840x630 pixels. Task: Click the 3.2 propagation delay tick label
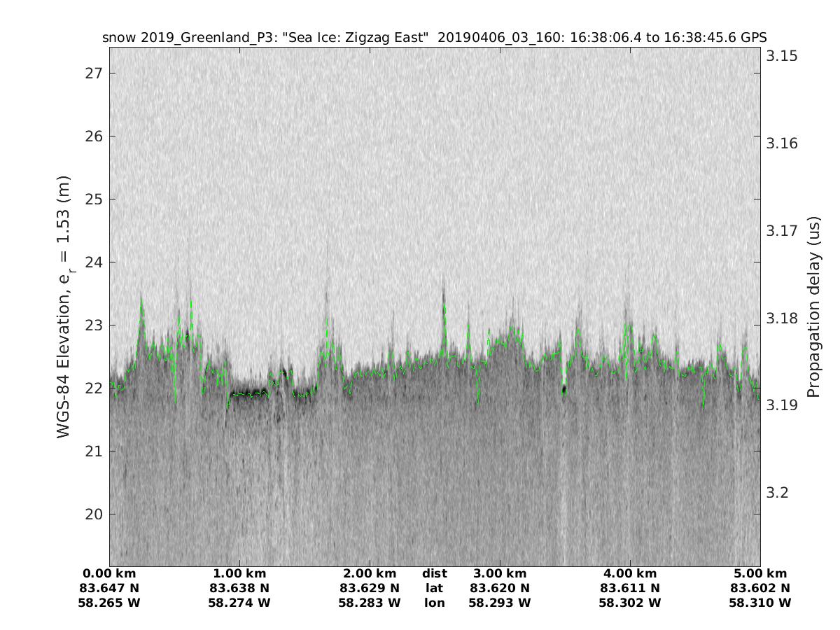tap(777, 492)
